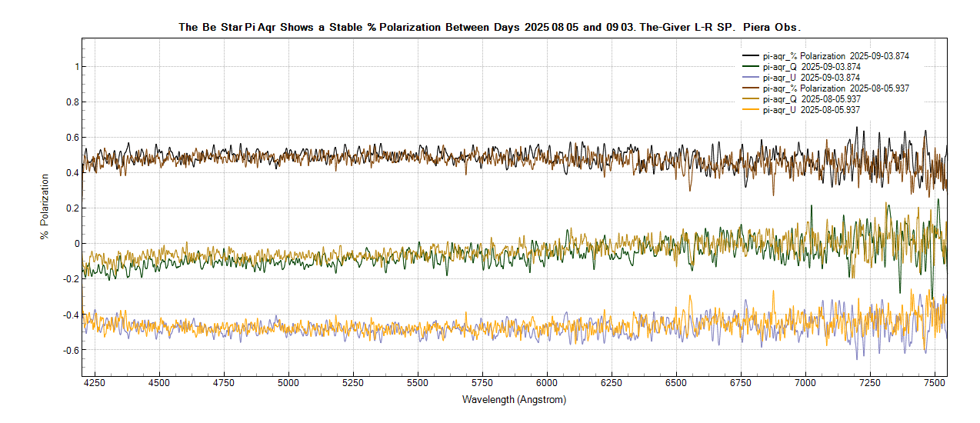Select legend entry pi-aqr_Q 2025-09-03.874
The image size is (980, 423).
tap(811, 67)
